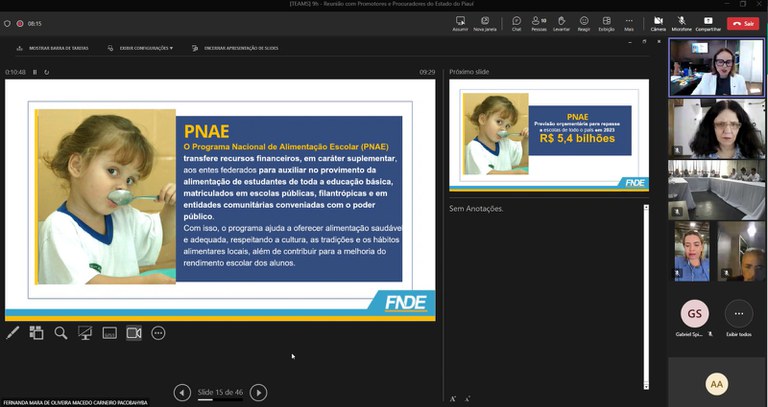Open more slideshow options ellipsis
Image resolution: width=768 pixels, height=407 pixels.
[158, 333]
